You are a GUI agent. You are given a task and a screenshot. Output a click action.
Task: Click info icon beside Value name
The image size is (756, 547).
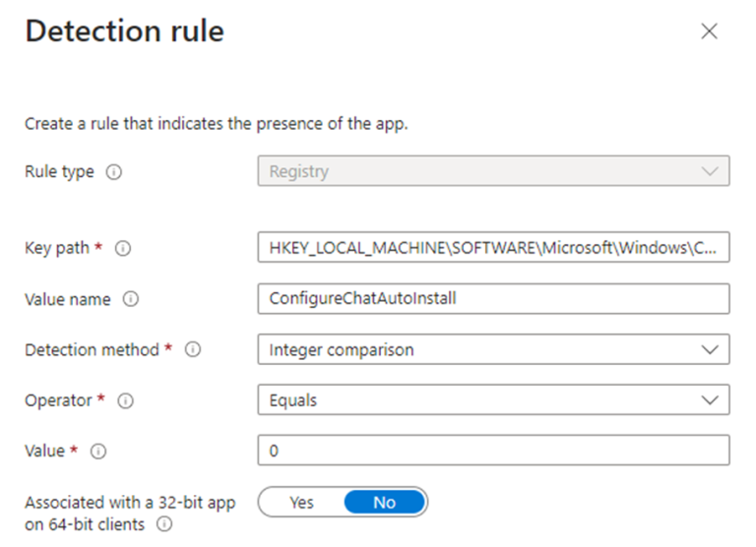131,299
